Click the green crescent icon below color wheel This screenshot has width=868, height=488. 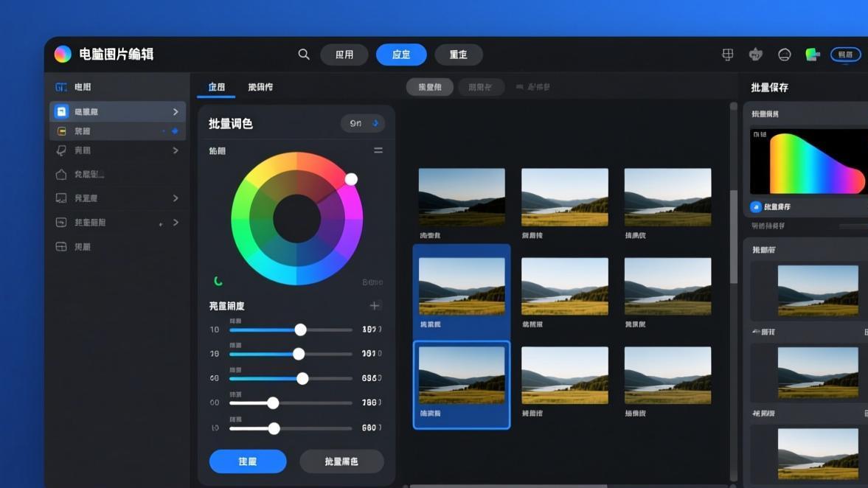pos(218,281)
